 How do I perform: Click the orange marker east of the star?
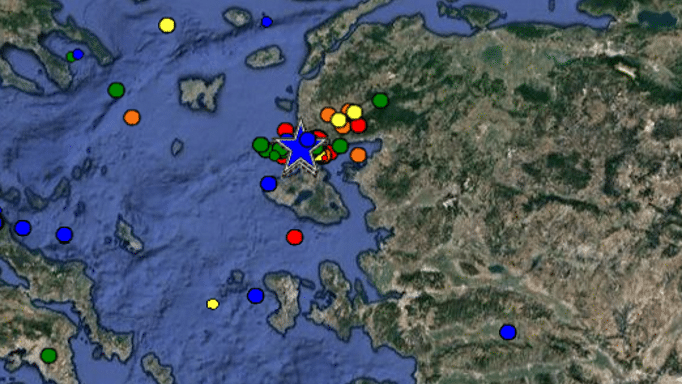pyautogui.click(x=358, y=155)
